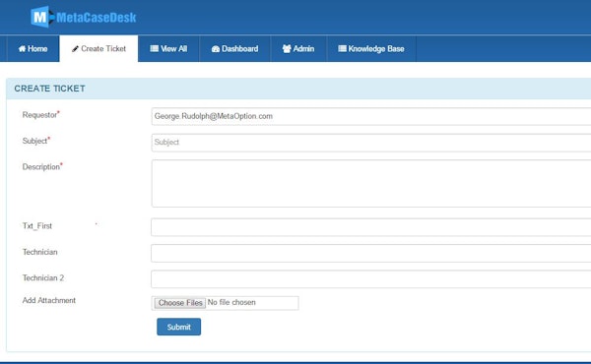
Task: Select the Create Ticket tab
Action: pyautogui.click(x=98, y=49)
